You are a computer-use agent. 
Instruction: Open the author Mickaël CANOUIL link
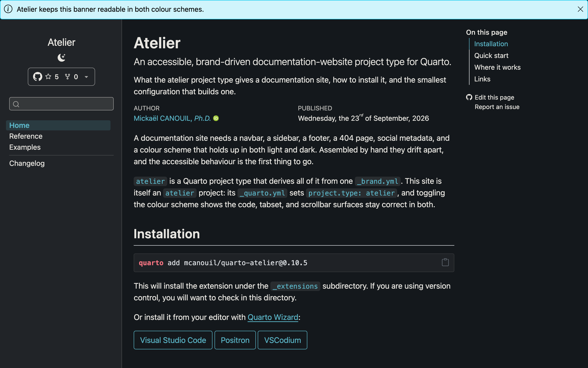click(x=172, y=118)
